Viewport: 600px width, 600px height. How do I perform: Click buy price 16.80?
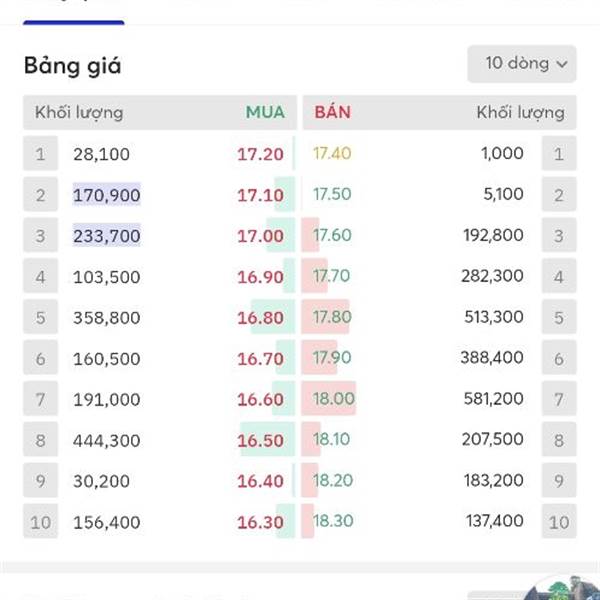click(260, 318)
